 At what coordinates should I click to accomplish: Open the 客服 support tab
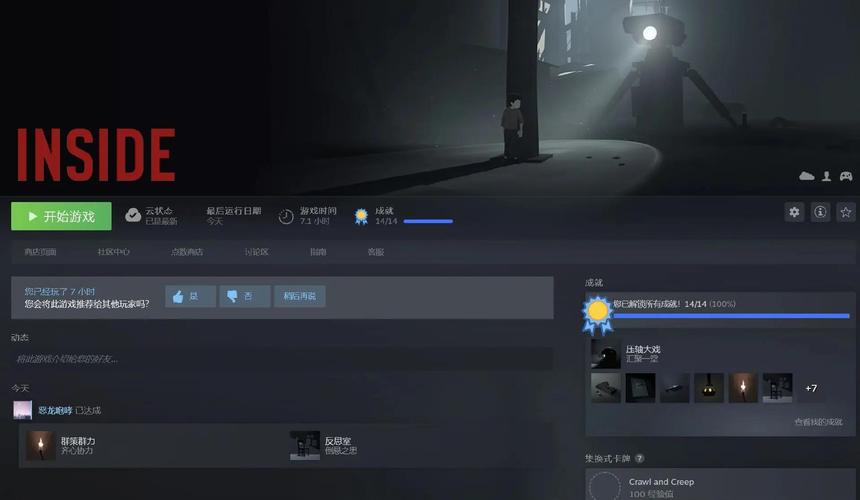coord(376,252)
